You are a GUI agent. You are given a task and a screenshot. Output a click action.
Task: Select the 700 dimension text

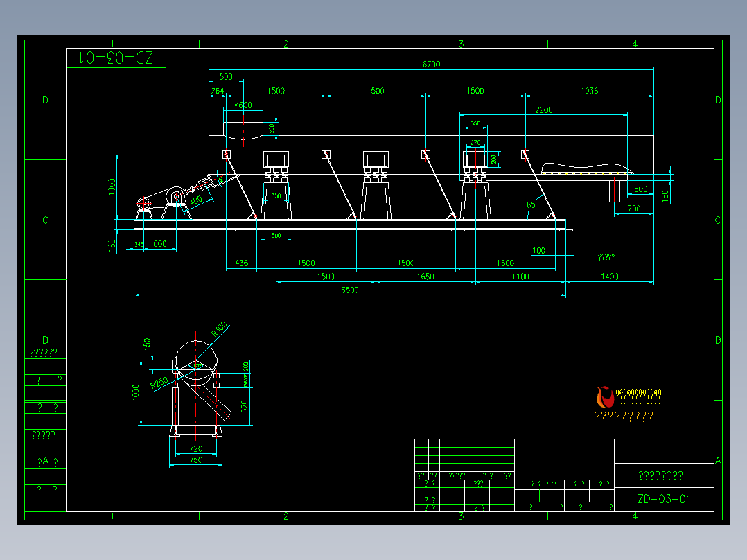click(x=634, y=209)
